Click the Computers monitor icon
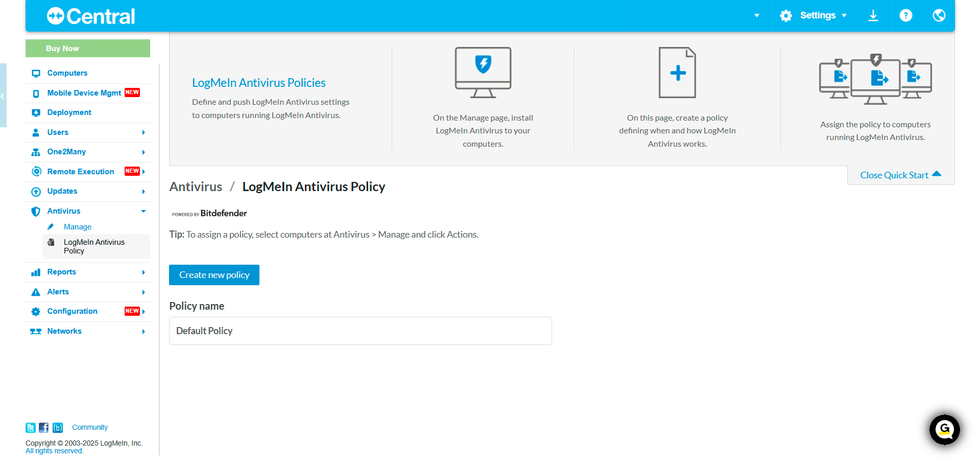The width and height of the screenshot is (980, 464). (36, 74)
